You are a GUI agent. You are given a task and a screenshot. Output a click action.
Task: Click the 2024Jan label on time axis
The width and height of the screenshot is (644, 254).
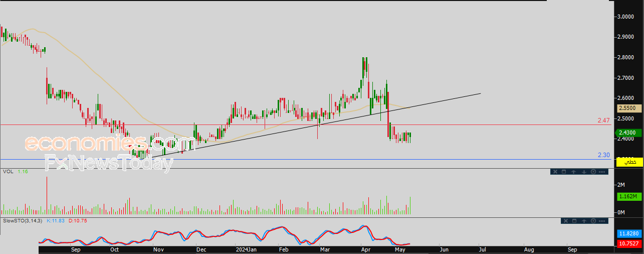246,249
